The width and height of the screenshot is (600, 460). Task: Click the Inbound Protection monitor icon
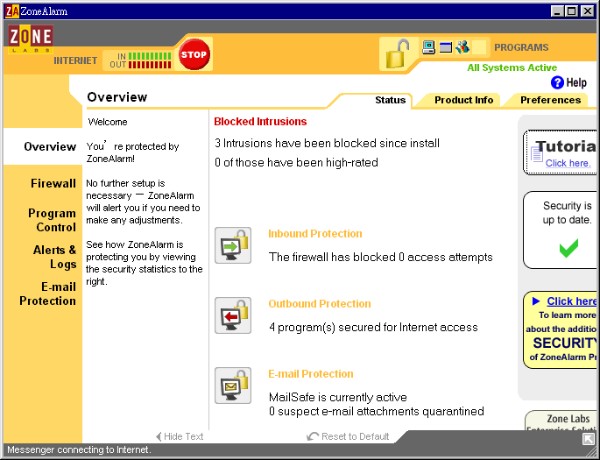coord(233,245)
